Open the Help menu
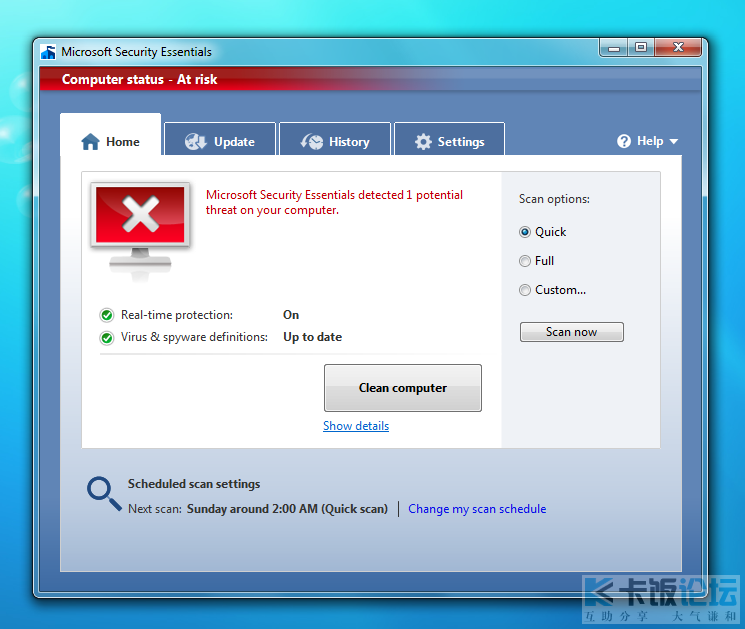This screenshot has height=629, width=745. (647, 141)
